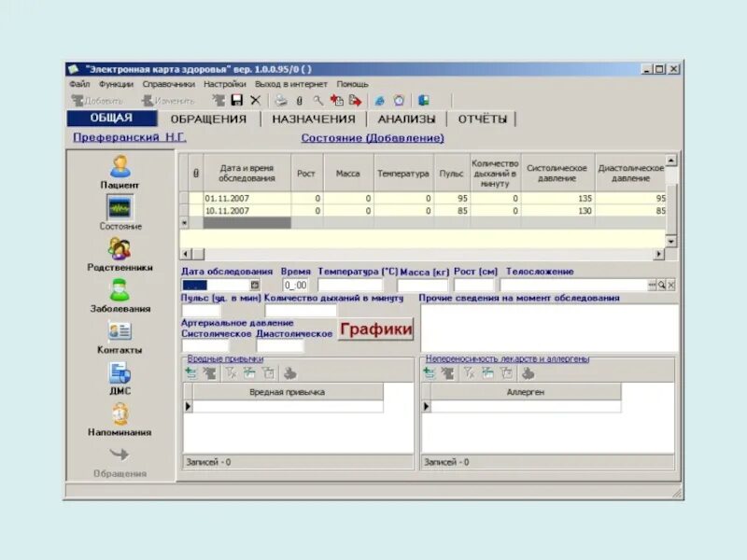Click the paperclip attachment toolbar icon
This screenshot has width=747, height=560.
pos(299,101)
